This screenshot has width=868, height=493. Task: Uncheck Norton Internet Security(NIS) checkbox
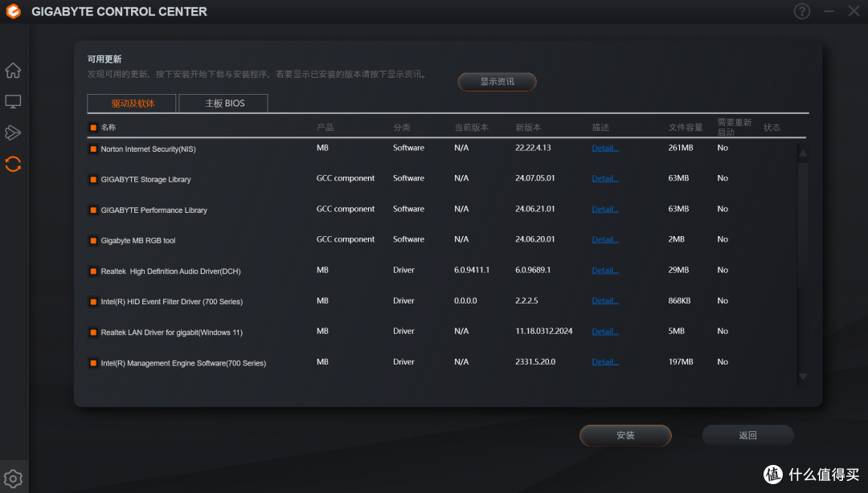click(93, 149)
